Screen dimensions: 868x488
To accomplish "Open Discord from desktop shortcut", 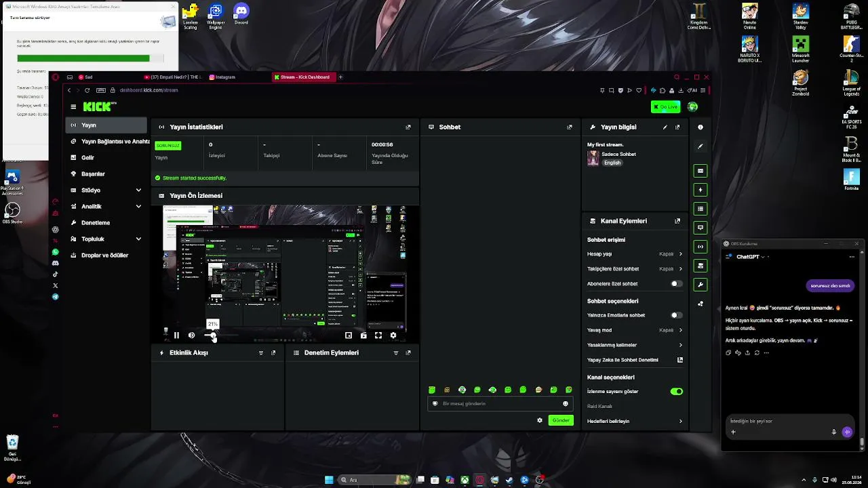I will point(241,14).
